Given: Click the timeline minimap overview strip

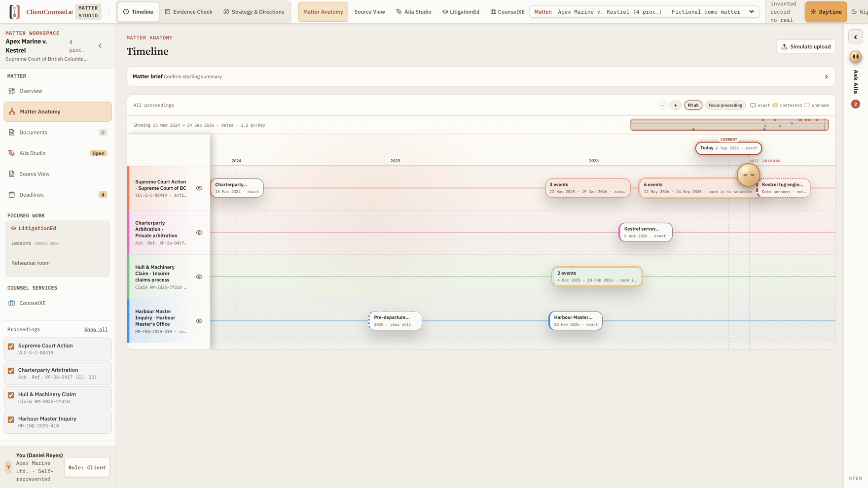Looking at the screenshot, I should coord(729,125).
